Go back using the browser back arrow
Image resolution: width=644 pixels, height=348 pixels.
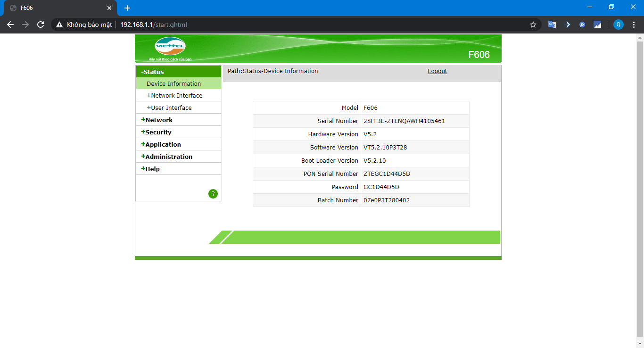[10, 25]
